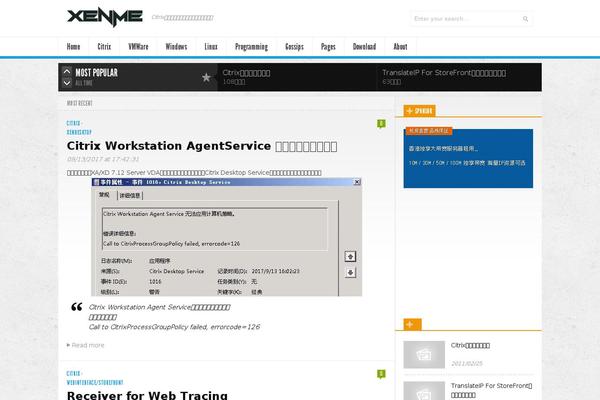
Task: Click the sidebar date 2011/02/25
Action: tap(466, 363)
